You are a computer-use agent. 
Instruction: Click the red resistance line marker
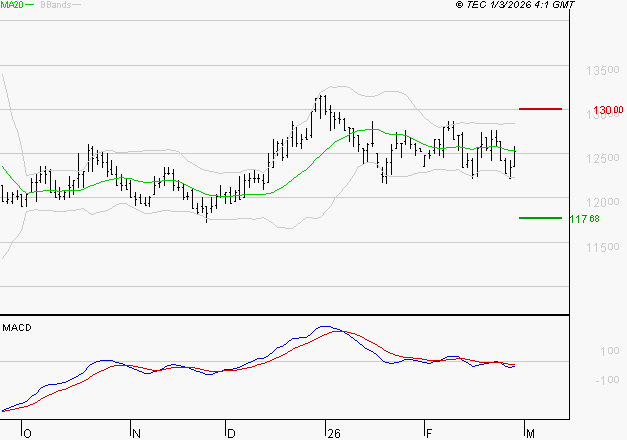(x=540, y=109)
